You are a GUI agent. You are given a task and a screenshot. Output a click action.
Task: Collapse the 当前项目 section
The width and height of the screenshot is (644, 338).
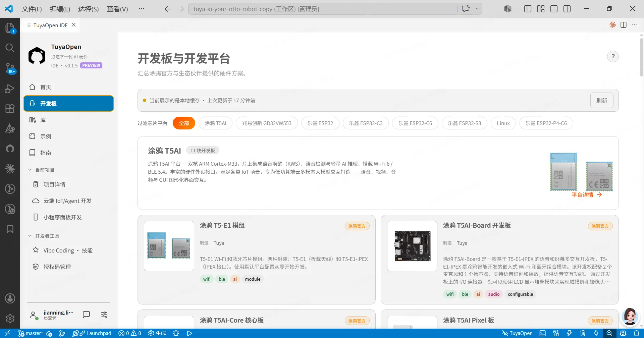coord(41,170)
